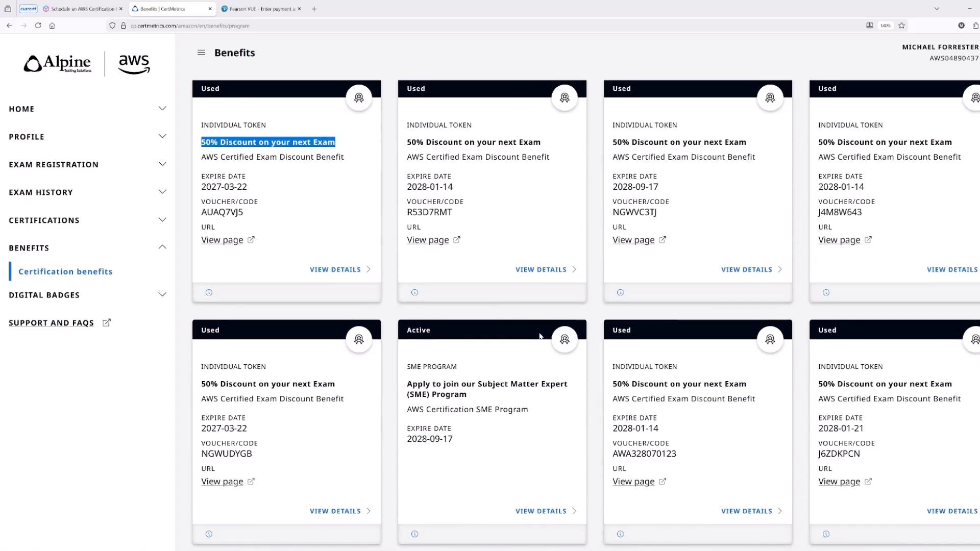This screenshot has height=551, width=980.
Task: Click the badge icon on the NGWUDYGB card
Action: [359, 339]
